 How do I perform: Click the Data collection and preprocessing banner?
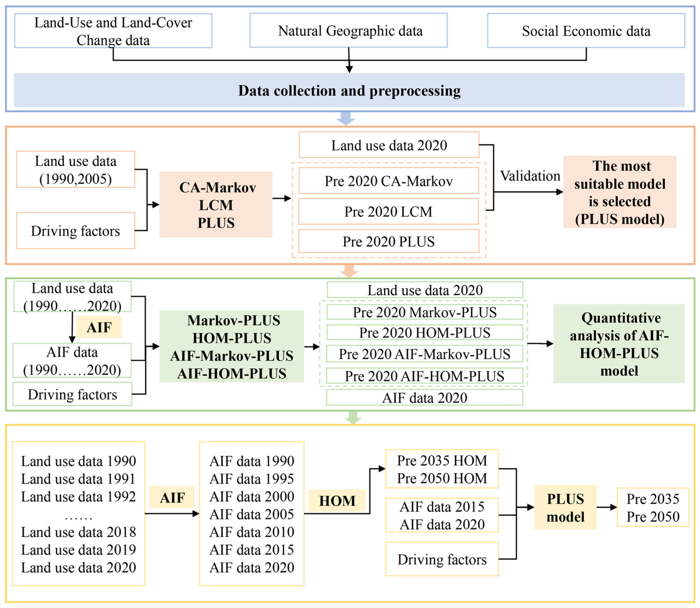pyautogui.click(x=349, y=90)
